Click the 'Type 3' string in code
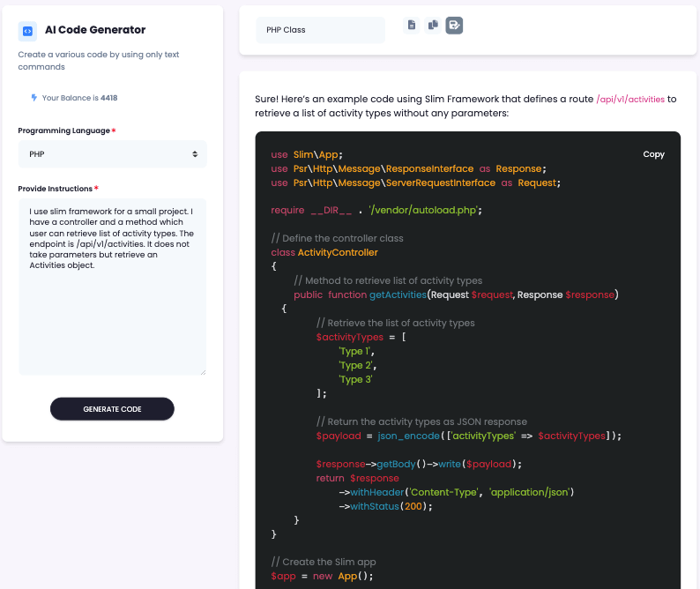 pyautogui.click(x=355, y=379)
